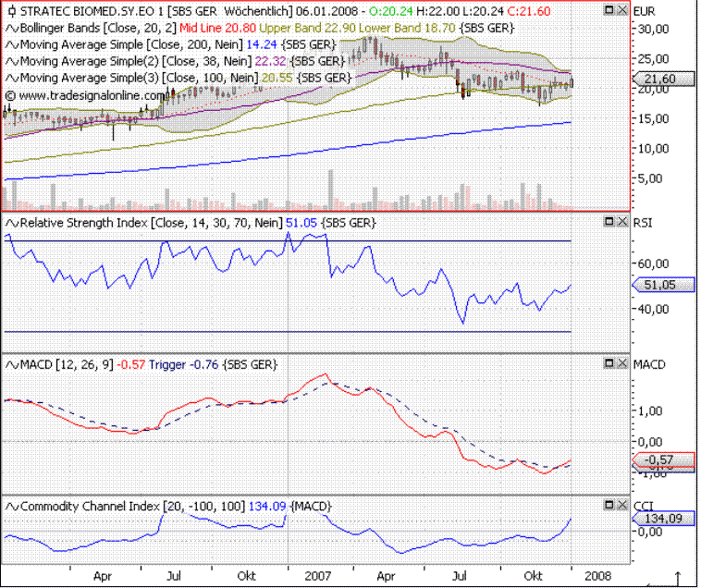Click indicator icon beside Moving Average Simple [Close, 200

(12, 44)
